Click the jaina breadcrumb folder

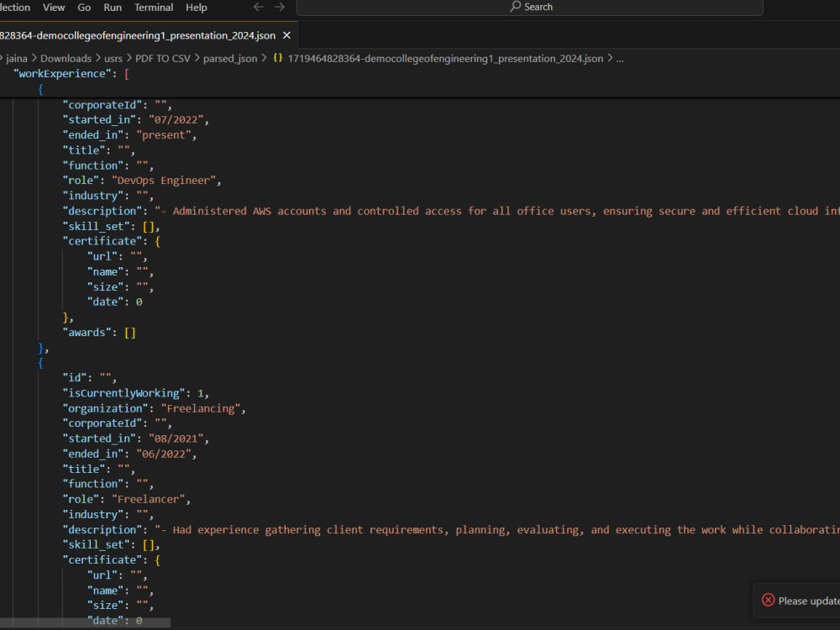click(17, 59)
